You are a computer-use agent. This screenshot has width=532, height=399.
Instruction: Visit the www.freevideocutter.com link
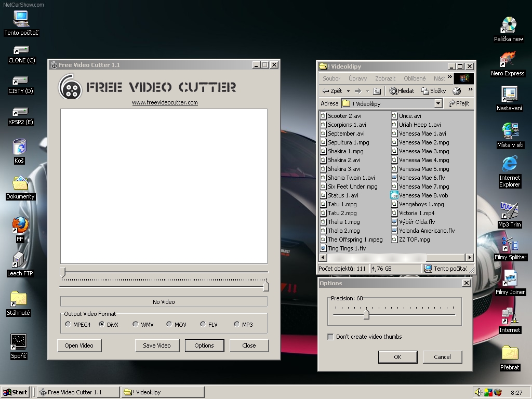pyautogui.click(x=165, y=102)
